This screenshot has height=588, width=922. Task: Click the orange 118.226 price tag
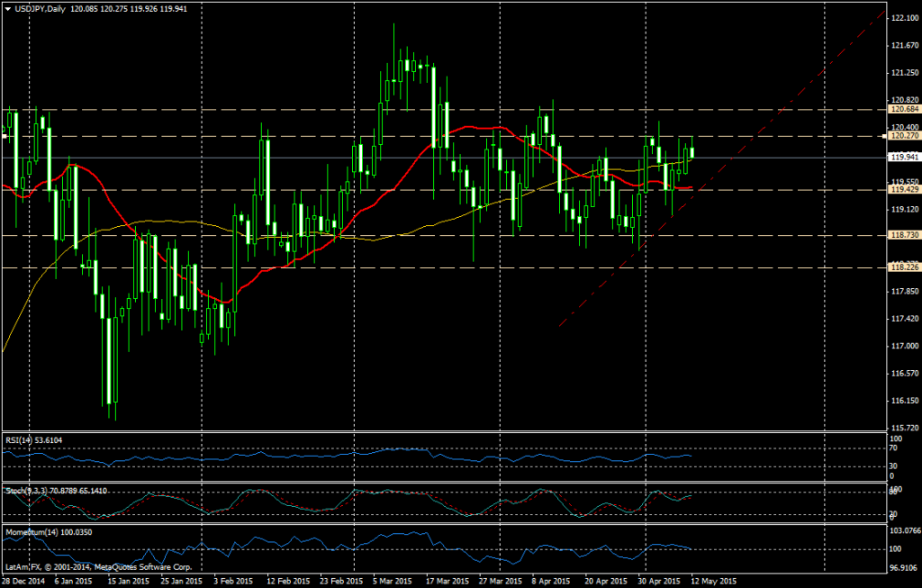pos(900,267)
